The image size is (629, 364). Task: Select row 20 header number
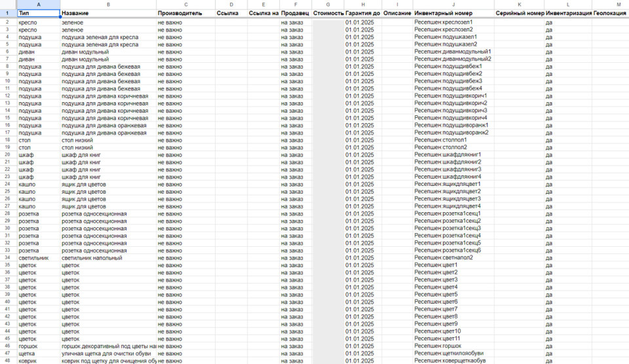7,155
